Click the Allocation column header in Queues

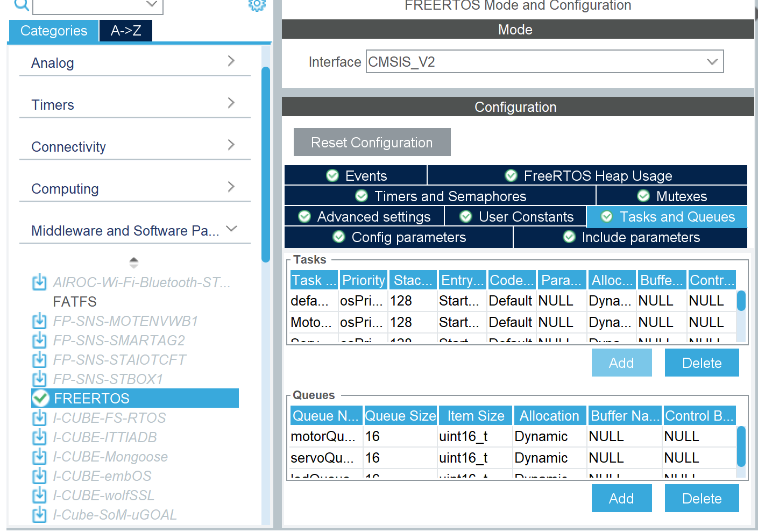point(550,415)
